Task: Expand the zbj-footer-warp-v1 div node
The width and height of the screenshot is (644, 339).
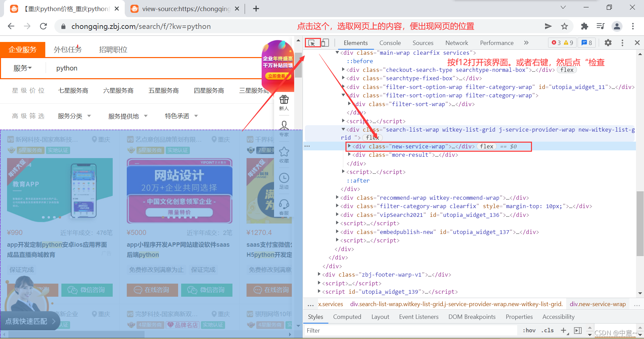Action: coord(319,274)
